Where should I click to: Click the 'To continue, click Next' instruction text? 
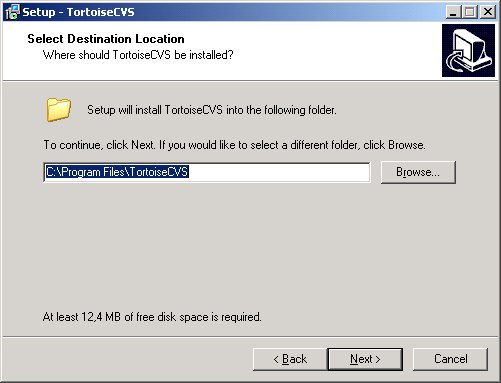(235, 145)
